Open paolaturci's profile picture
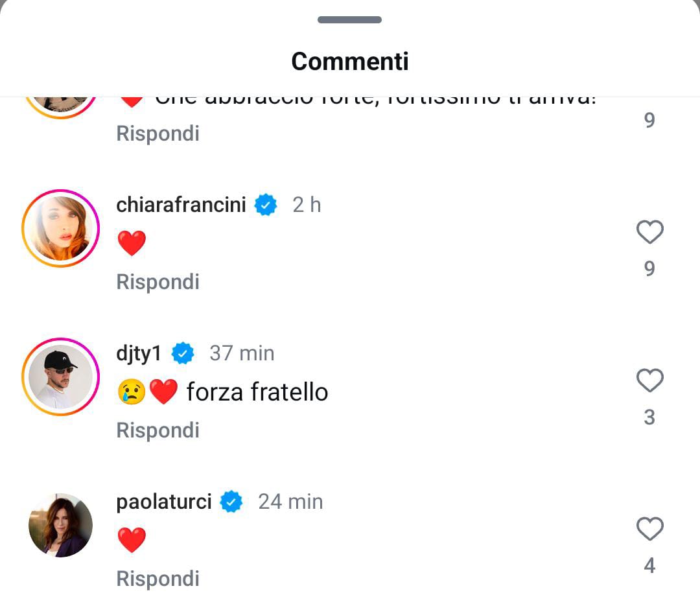This screenshot has width=700, height=606. (x=60, y=525)
